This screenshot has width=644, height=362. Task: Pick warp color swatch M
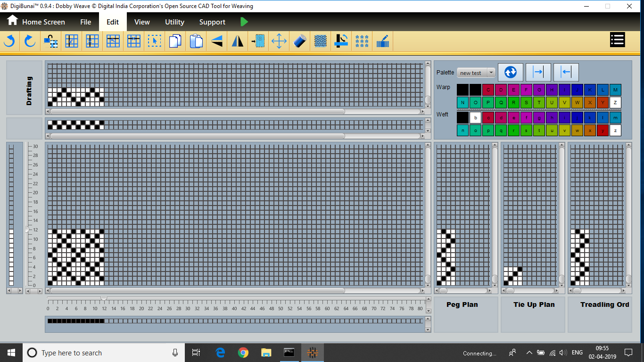coord(615,90)
